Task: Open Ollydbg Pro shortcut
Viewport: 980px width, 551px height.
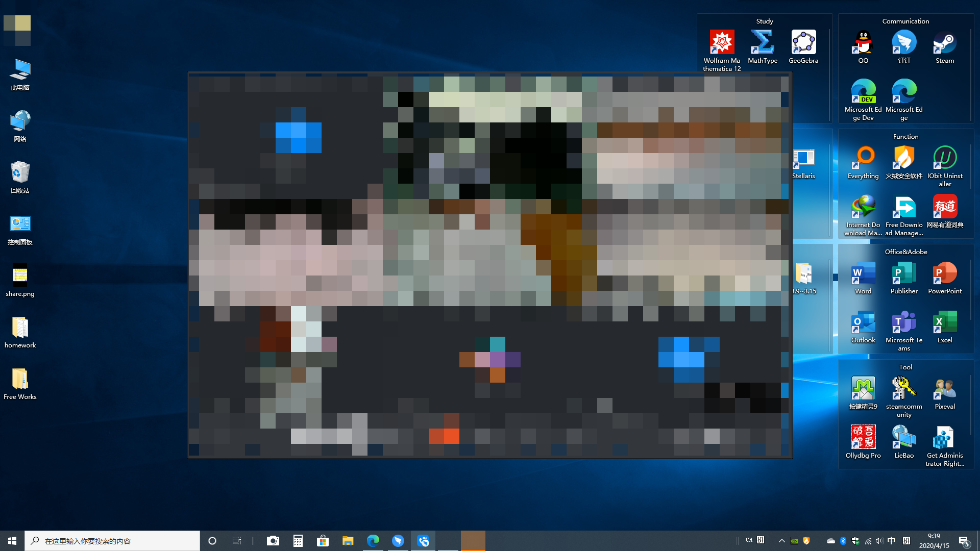Action: pos(863,438)
